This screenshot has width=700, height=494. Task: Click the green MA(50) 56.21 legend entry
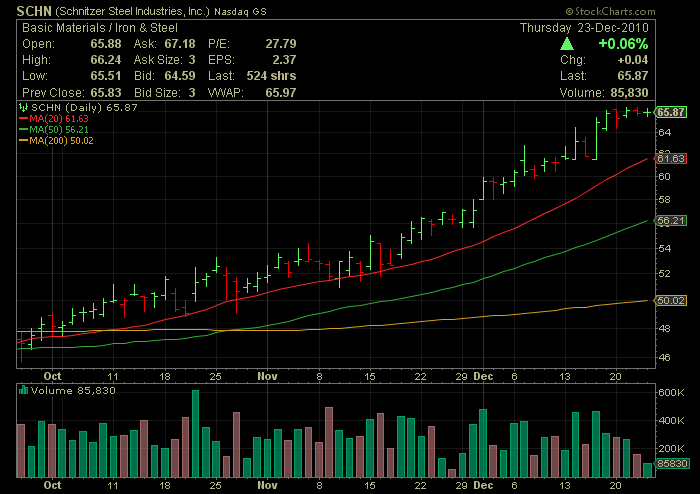click(x=54, y=130)
